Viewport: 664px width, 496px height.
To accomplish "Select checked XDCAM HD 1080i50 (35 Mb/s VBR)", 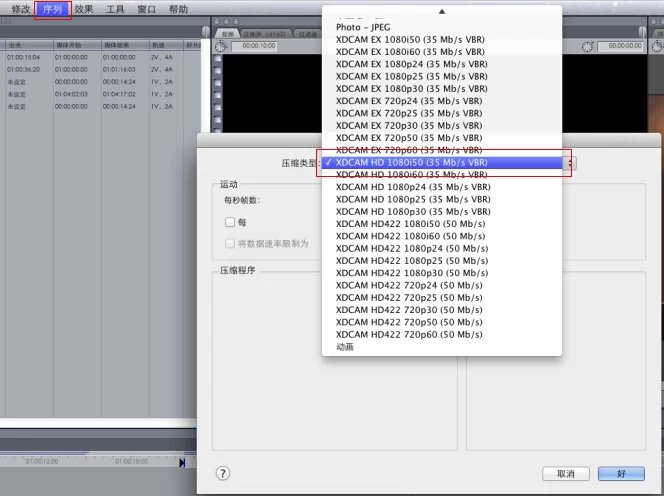I will (442, 162).
